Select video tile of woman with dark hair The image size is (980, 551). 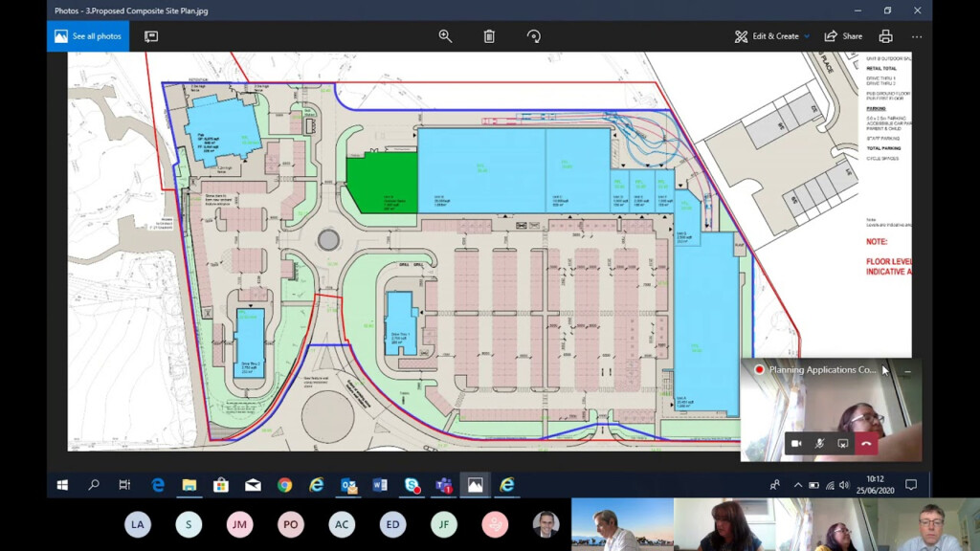point(724,524)
